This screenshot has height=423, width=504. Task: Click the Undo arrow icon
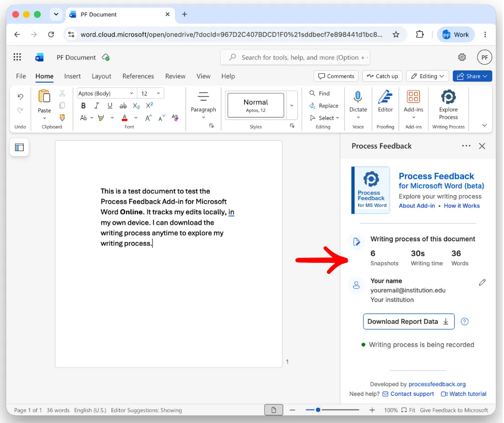click(x=20, y=96)
